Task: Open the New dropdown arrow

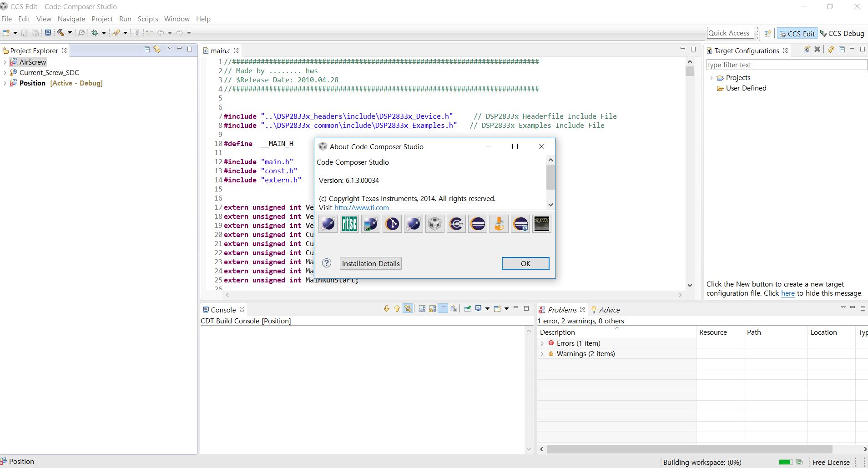Action: (15, 32)
